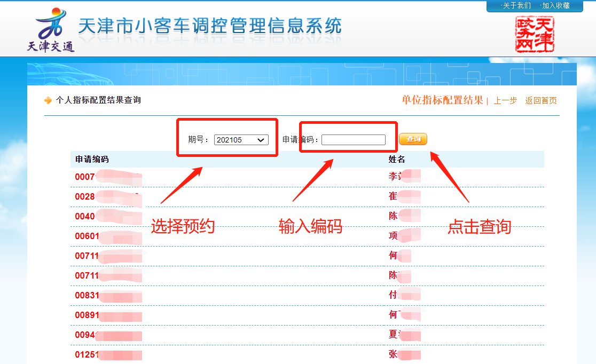This screenshot has height=364, width=596.
Task: Select the application code starting with 0007
Action: pyautogui.click(x=108, y=177)
